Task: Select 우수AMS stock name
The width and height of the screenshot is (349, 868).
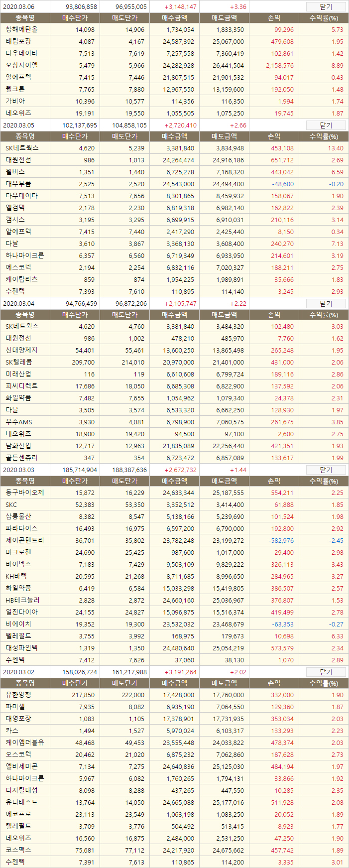Action: [19, 422]
